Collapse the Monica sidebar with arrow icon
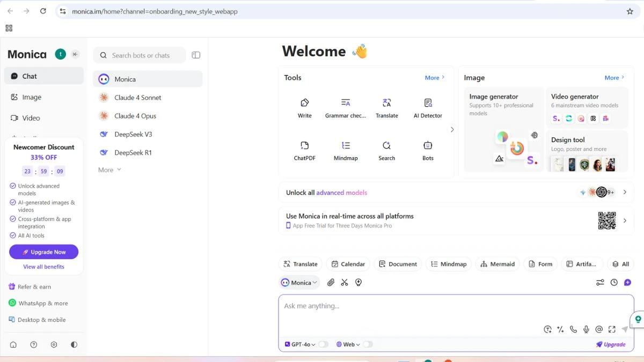Viewport: 644px width, 362px height. point(75,54)
